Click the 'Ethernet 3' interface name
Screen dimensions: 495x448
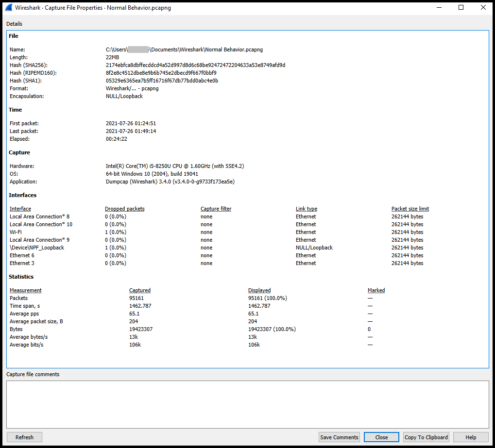coord(22,263)
